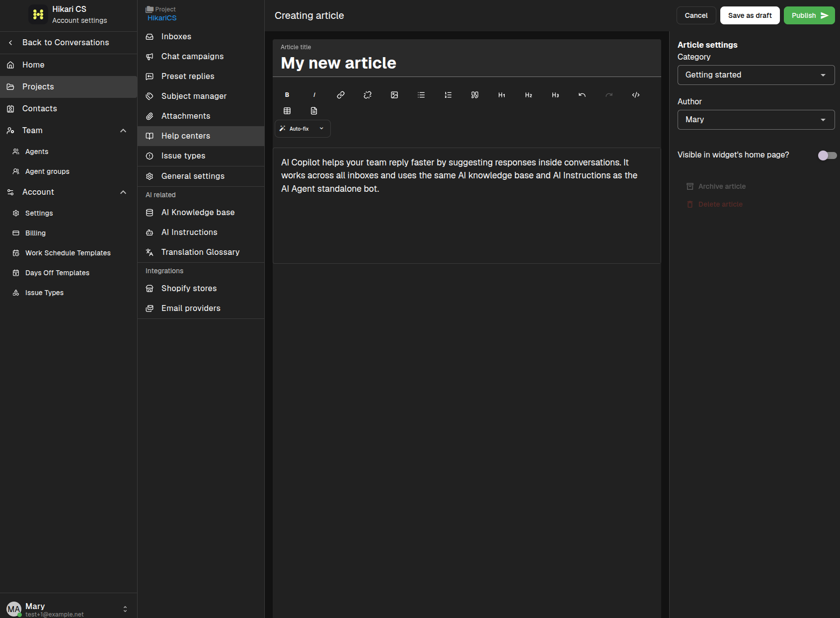
Task: Insert a table in the article
Action: pos(287,111)
